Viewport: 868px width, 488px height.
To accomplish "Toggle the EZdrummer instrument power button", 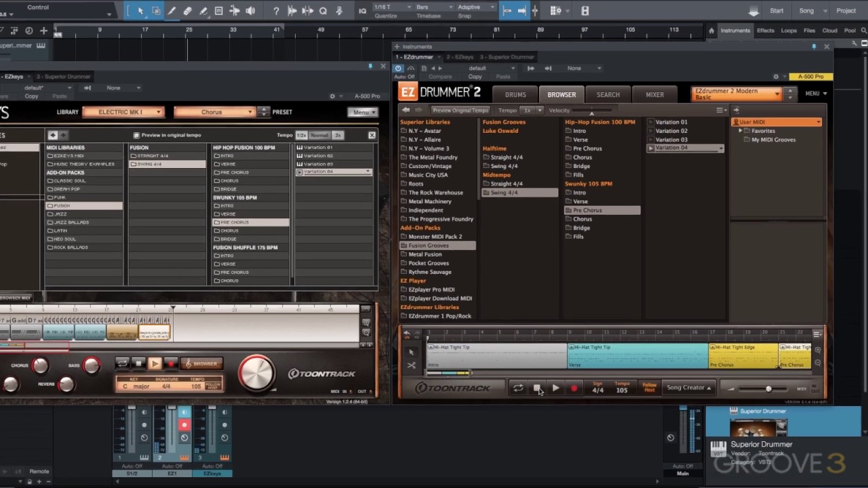I will click(399, 68).
